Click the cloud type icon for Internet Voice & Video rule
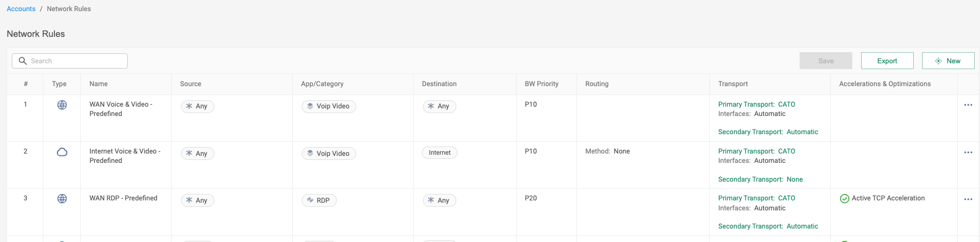Viewport: 980px width, 242px height. 62,152
